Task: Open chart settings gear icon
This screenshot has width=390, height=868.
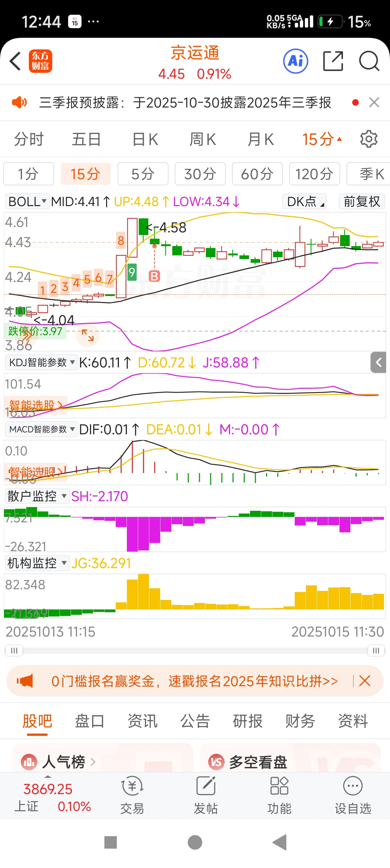Action: 369,139
